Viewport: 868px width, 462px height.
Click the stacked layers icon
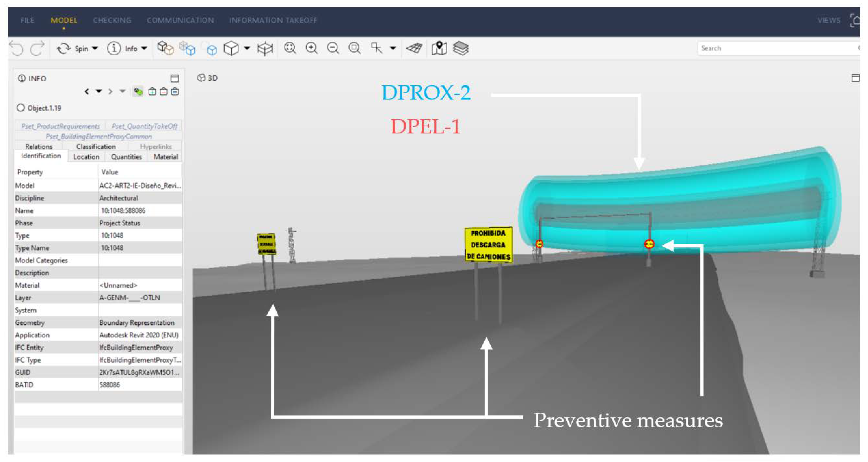tap(461, 48)
